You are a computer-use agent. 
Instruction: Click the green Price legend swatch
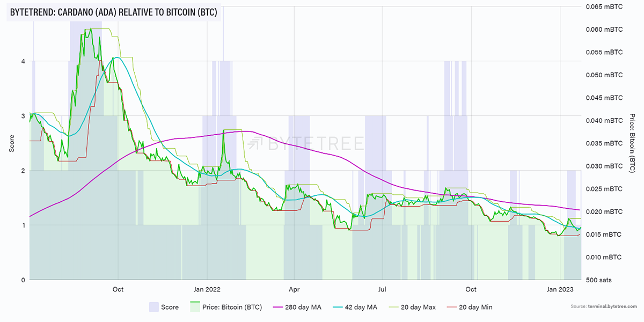pos(194,308)
